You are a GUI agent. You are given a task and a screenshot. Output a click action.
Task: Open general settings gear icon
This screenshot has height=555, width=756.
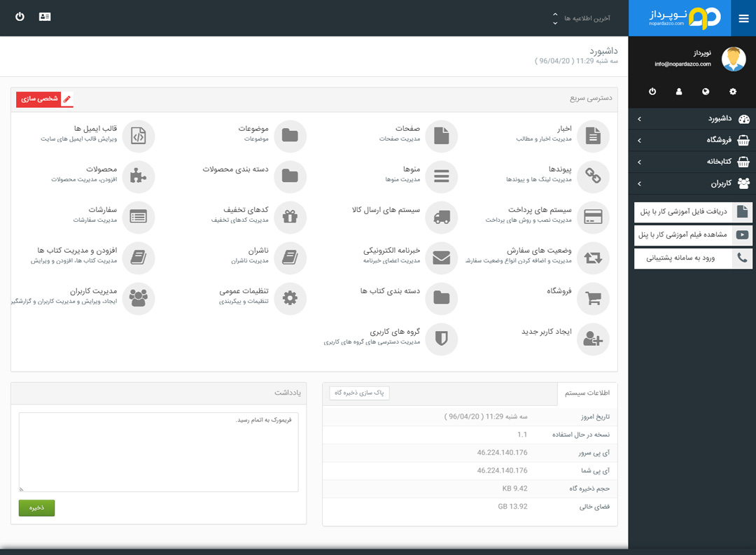(x=290, y=298)
